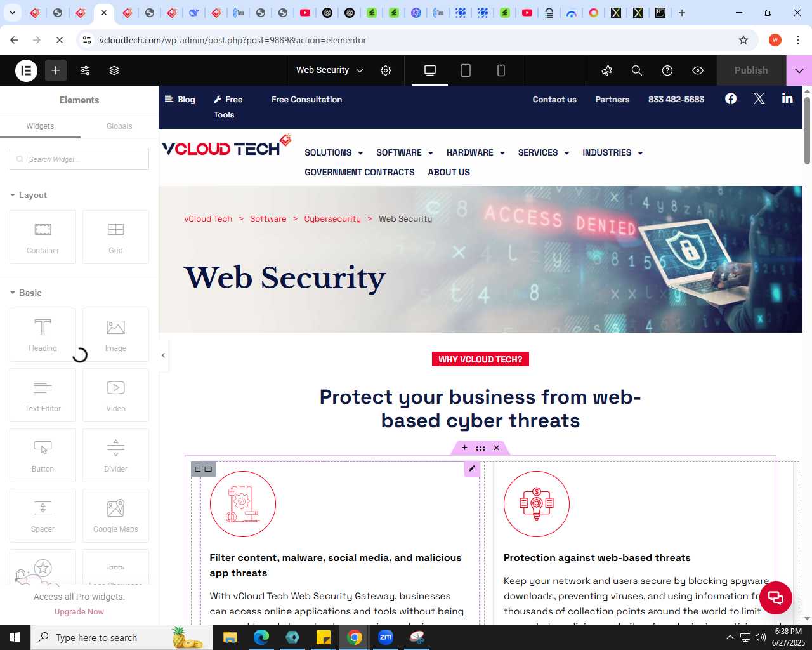Click the Add Element plus icon
This screenshot has width=812, height=650.
click(56, 70)
